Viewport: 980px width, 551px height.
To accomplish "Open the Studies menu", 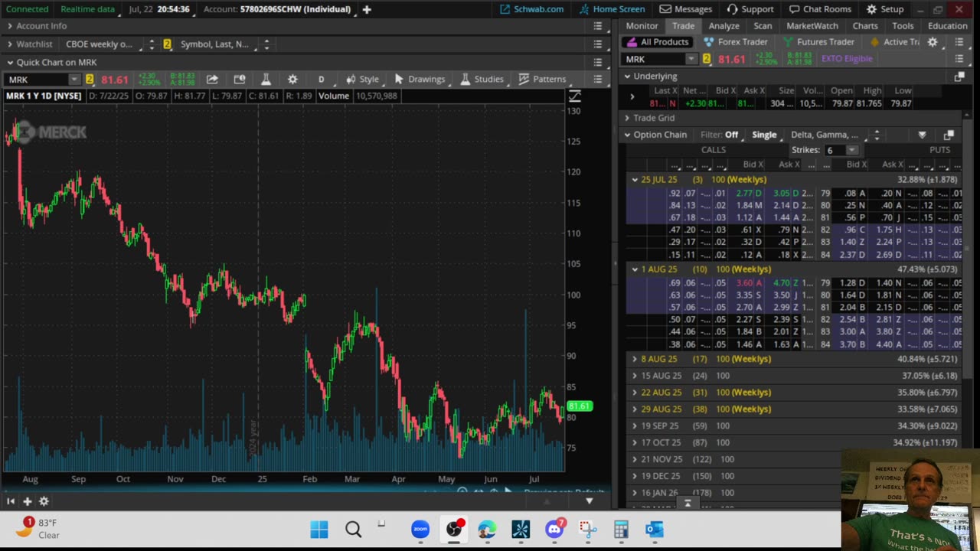I will 482,79.
